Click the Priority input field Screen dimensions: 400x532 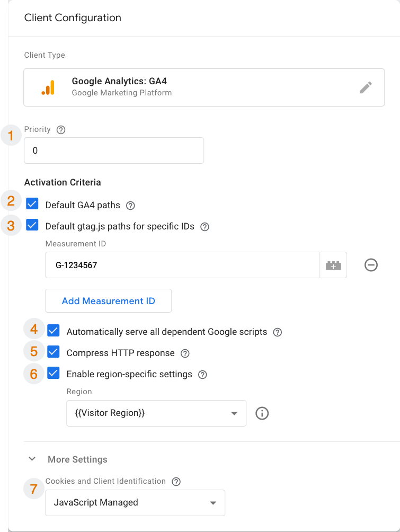(114, 150)
